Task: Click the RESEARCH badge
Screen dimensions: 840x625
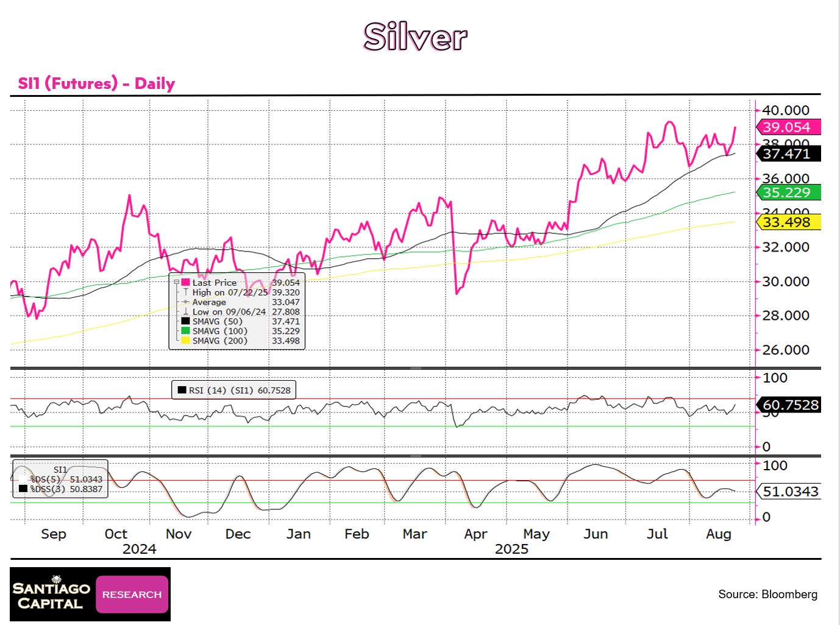Action: 132,594
